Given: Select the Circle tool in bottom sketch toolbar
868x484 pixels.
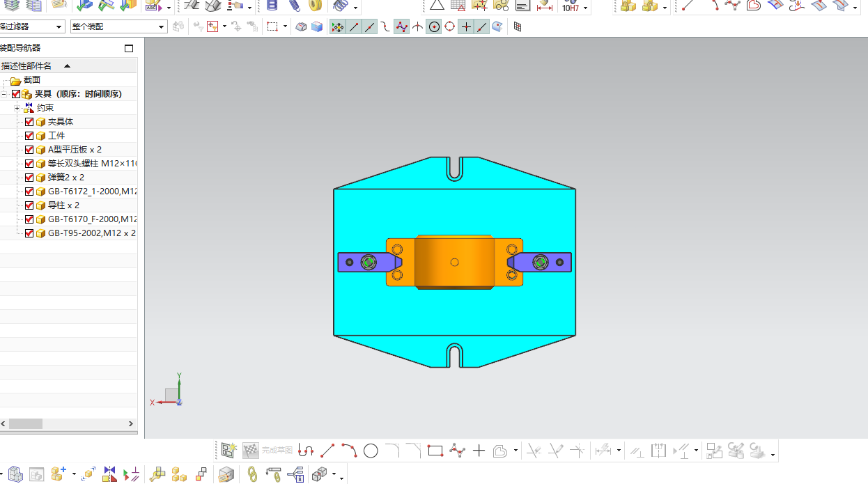Looking at the screenshot, I should pos(371,451).
